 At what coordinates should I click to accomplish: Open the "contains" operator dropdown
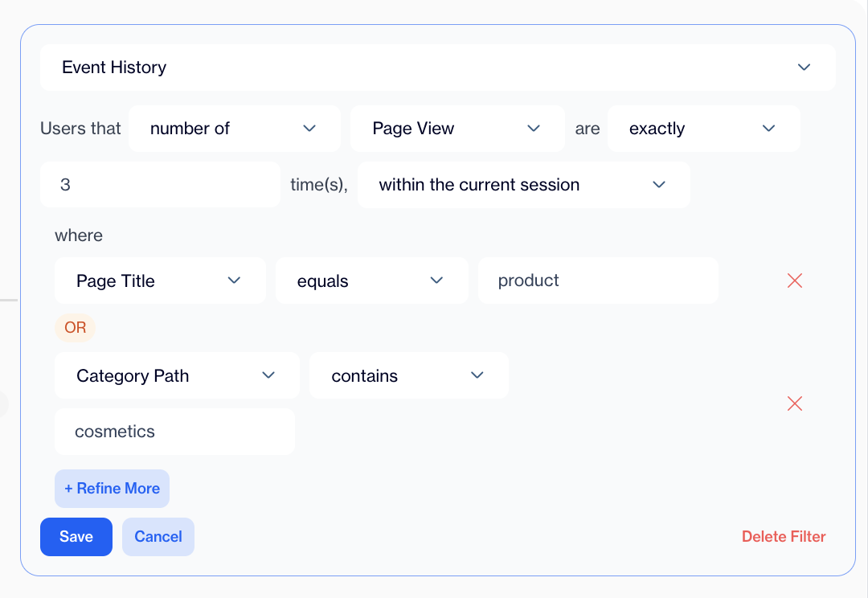pyautogui.click(x=408, y=375)
